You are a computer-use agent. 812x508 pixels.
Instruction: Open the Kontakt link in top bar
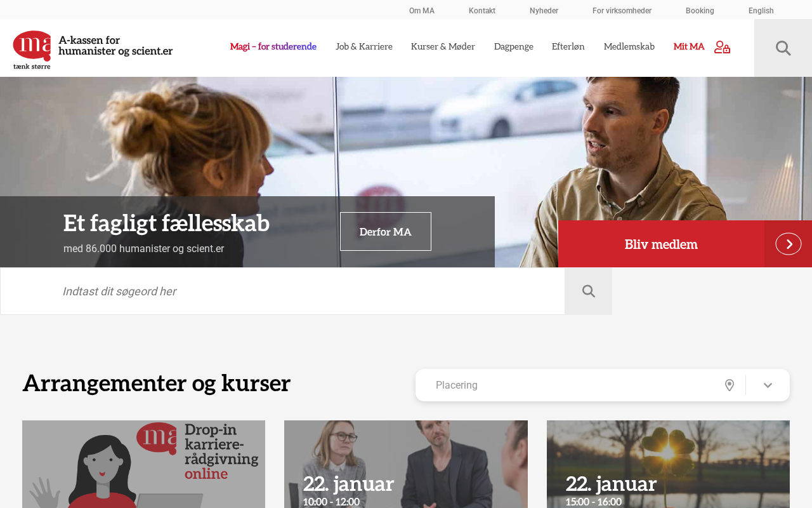(482, 11)
